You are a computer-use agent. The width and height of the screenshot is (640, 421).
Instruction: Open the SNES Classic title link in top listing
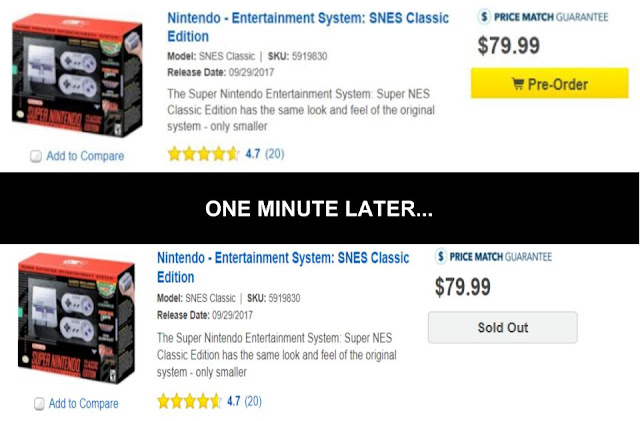point(307,27)
